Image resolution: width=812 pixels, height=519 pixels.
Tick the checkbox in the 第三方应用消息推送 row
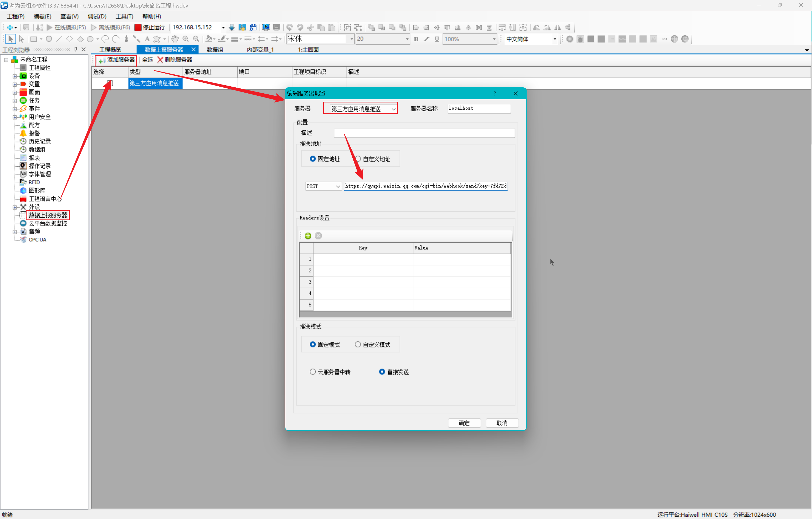pos(110,83)
